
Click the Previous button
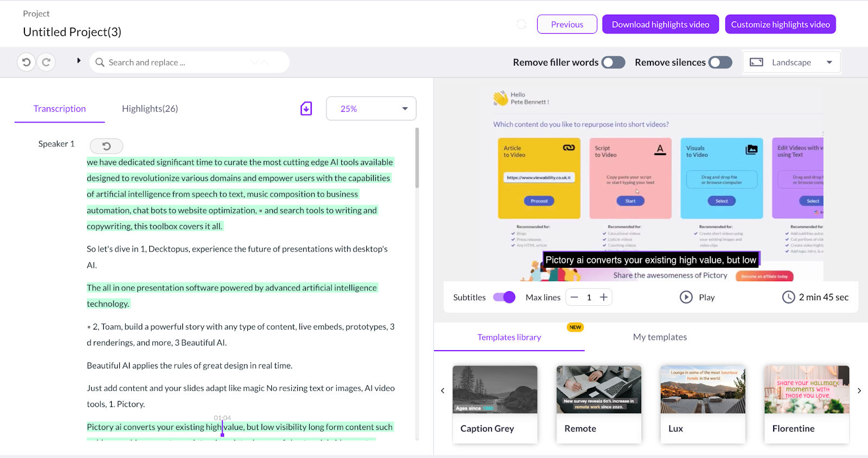(x=567, y=24)
